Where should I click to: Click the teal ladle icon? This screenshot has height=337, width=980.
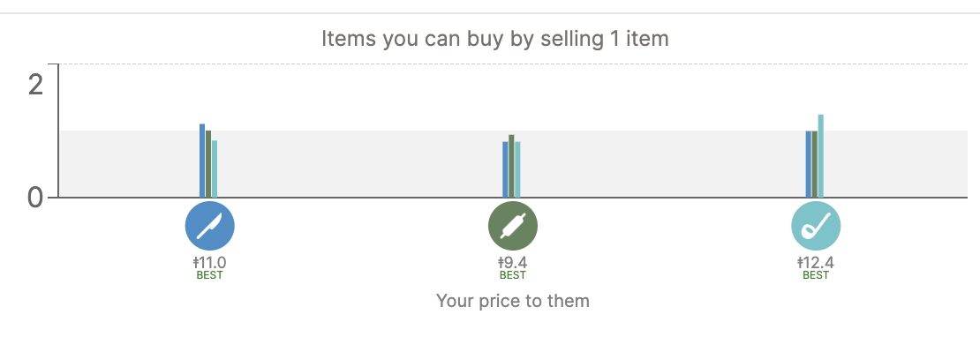[x=816, y=226]
